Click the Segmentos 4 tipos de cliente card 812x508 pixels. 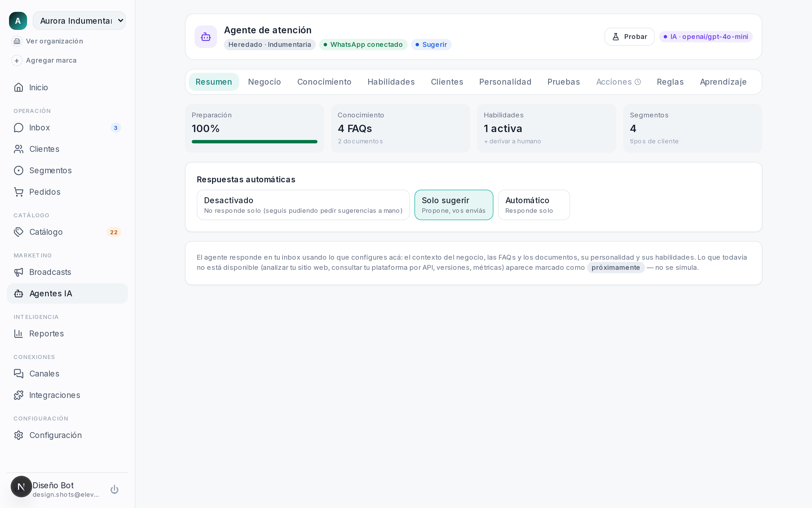692,128
